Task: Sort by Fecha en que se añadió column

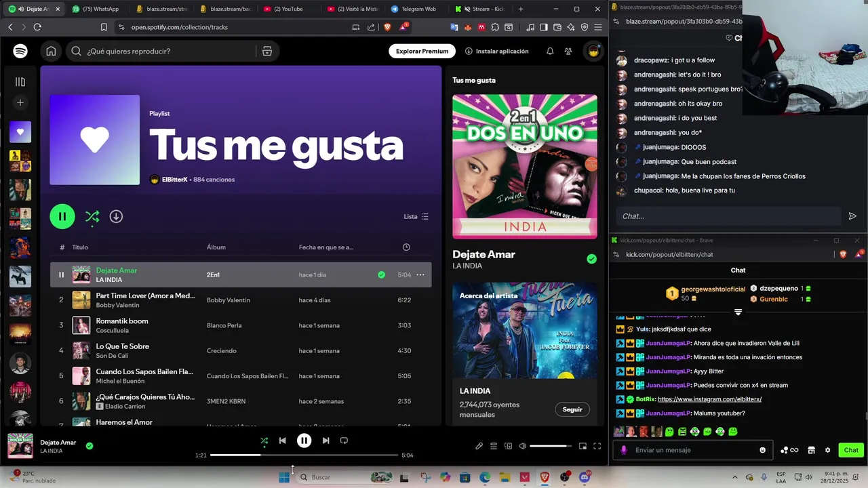Action: pos(326,247)
